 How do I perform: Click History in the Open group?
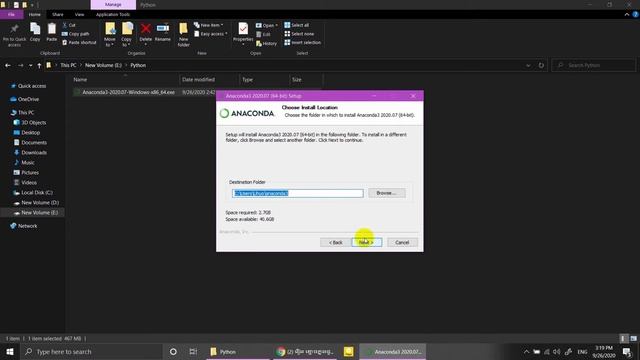click(266, 43)
